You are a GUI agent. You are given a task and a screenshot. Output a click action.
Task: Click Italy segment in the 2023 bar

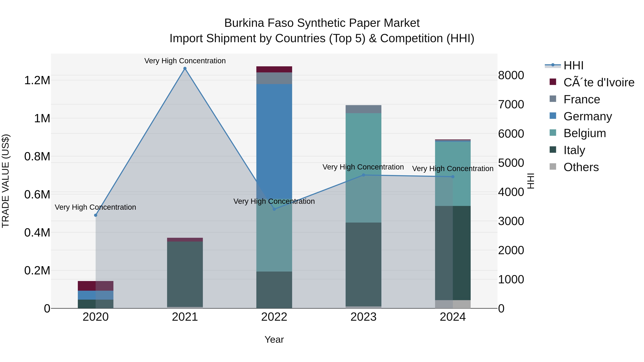pos(364,265)
